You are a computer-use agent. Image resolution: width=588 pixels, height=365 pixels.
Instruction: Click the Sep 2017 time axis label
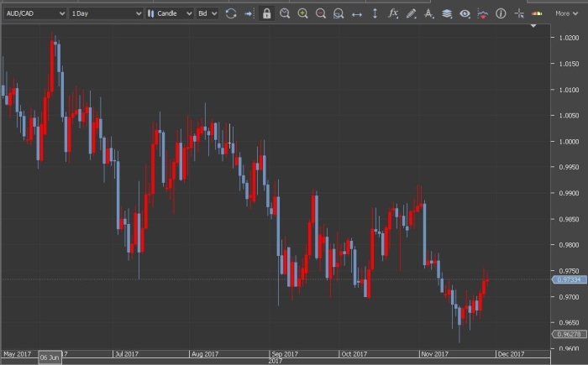coord(285,354)
